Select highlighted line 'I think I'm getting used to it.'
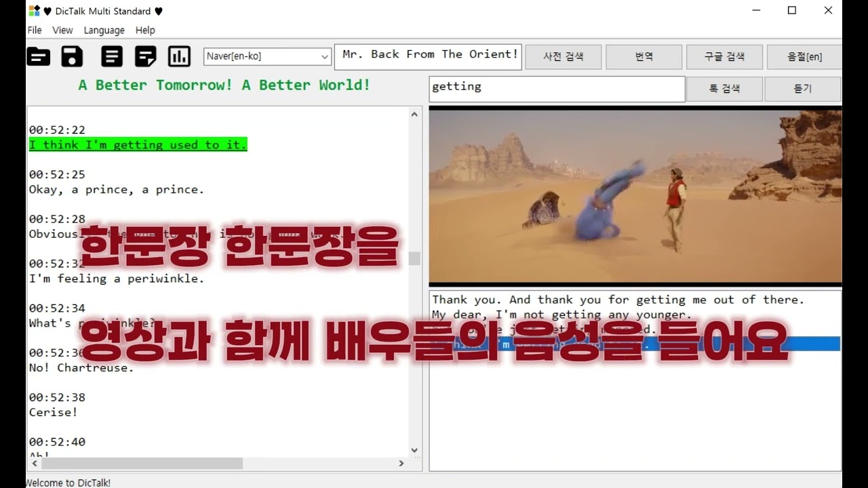This screenshot has width=868, height=488. [x=138, y=144]
